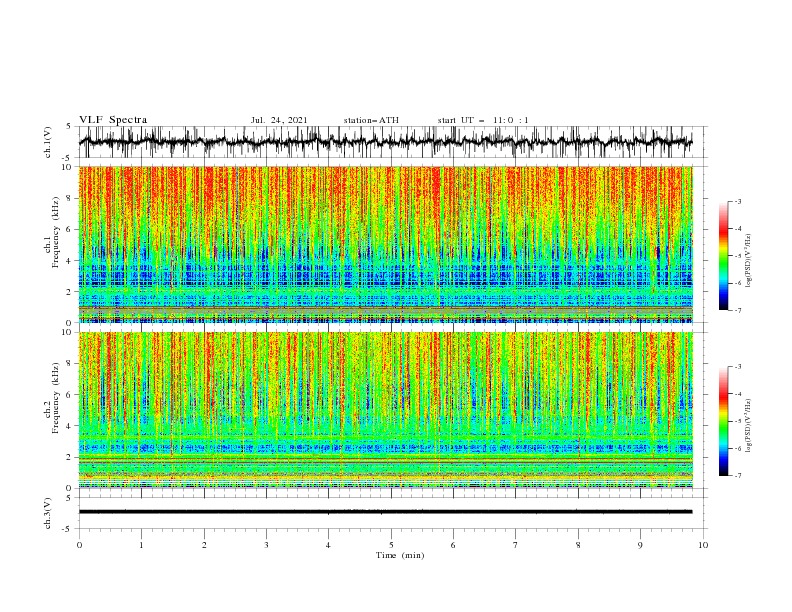
Task: Click the '-3' label on the upper colorbar
Action: point(738,201)
